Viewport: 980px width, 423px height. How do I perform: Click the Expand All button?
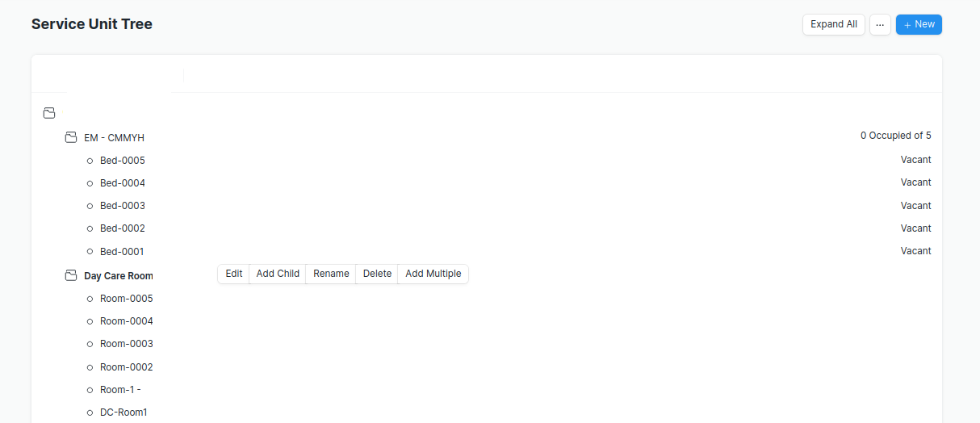coord(834,25)
